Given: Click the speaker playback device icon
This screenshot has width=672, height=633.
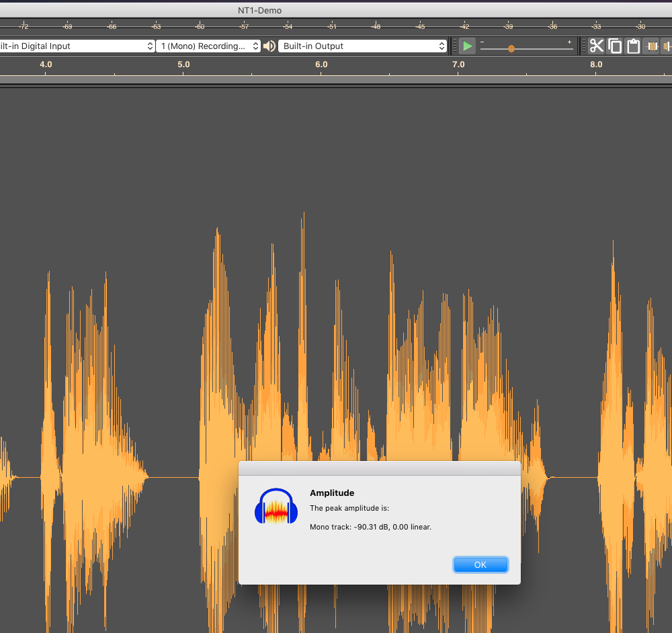Looking at the screenshot, I should point(269,46).
